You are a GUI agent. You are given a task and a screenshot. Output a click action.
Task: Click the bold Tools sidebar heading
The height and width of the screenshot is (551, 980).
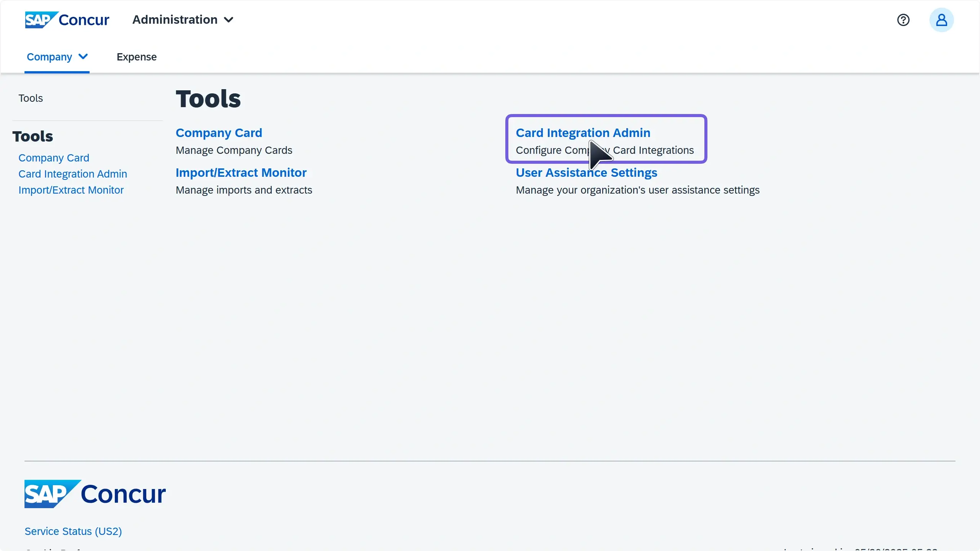tap(33, 136)
